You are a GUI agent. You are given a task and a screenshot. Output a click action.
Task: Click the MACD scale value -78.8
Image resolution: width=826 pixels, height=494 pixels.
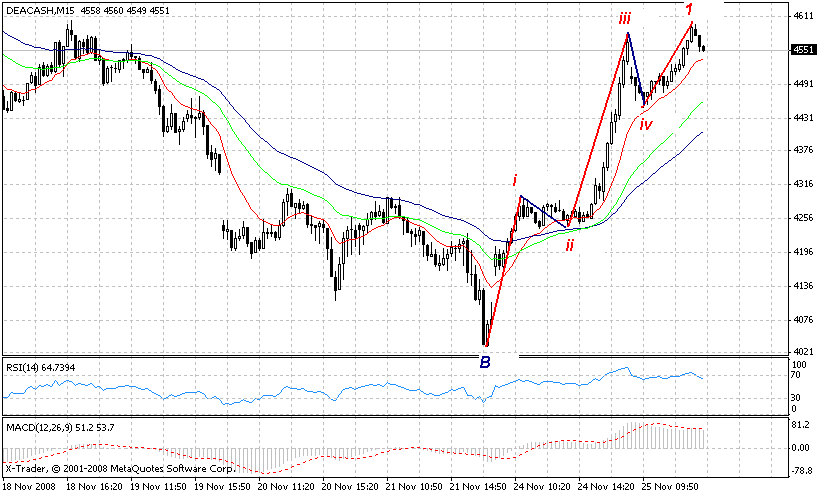coord(802,470)
